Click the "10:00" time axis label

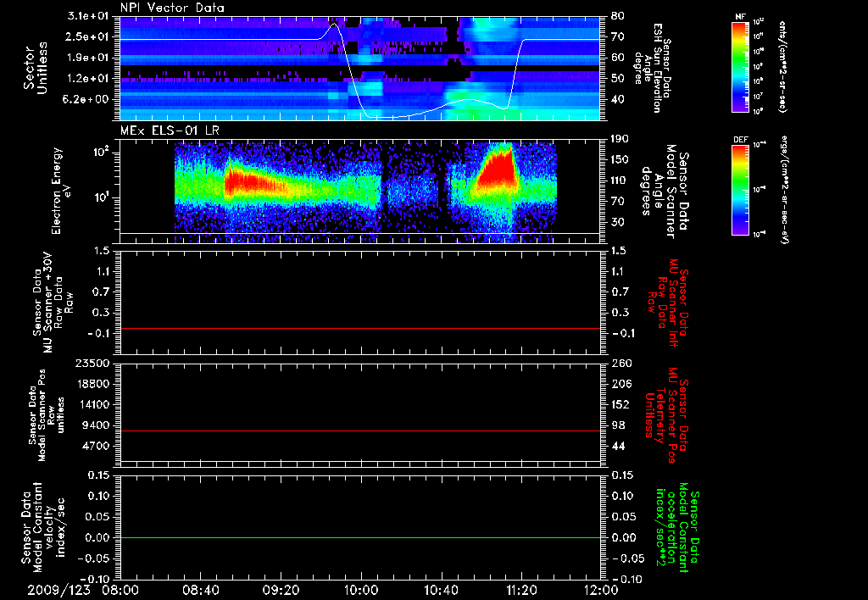click(x=360, y=590)
